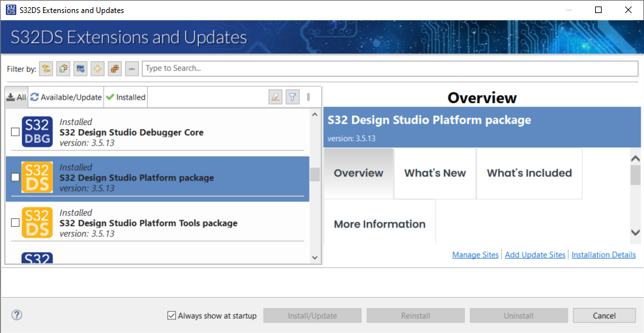
Task: Click the third filter icon with blue window
Action: (81, 69)
